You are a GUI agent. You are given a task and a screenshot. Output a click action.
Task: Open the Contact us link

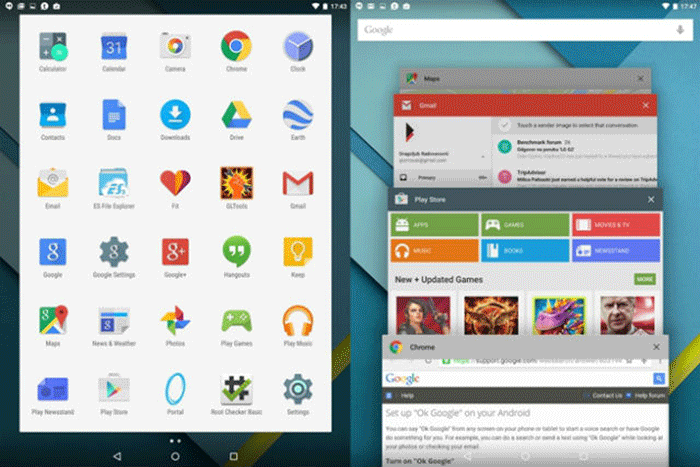pos(607,396)
